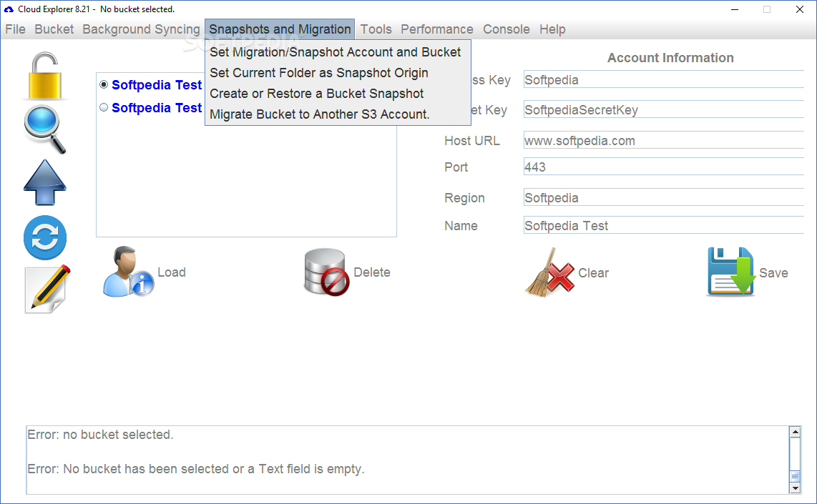Viewport: 817px width, 504px height.
Task: Open the File menu
Action: point(15,29)
